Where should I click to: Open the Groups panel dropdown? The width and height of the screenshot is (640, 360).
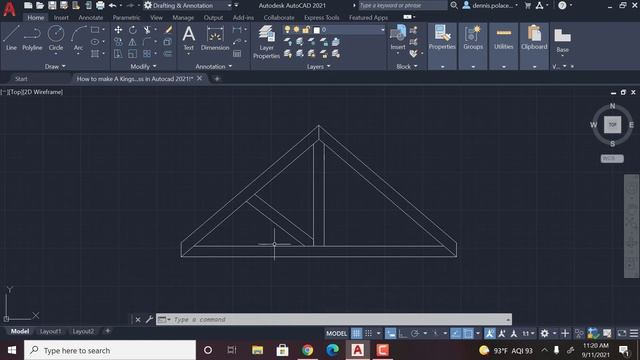(x=473, y=67)
